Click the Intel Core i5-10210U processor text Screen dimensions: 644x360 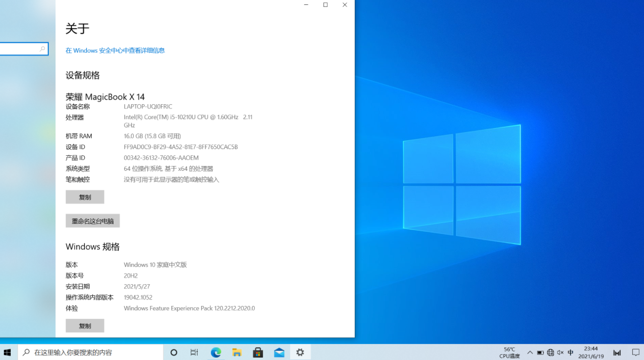[x=188, y=121]
